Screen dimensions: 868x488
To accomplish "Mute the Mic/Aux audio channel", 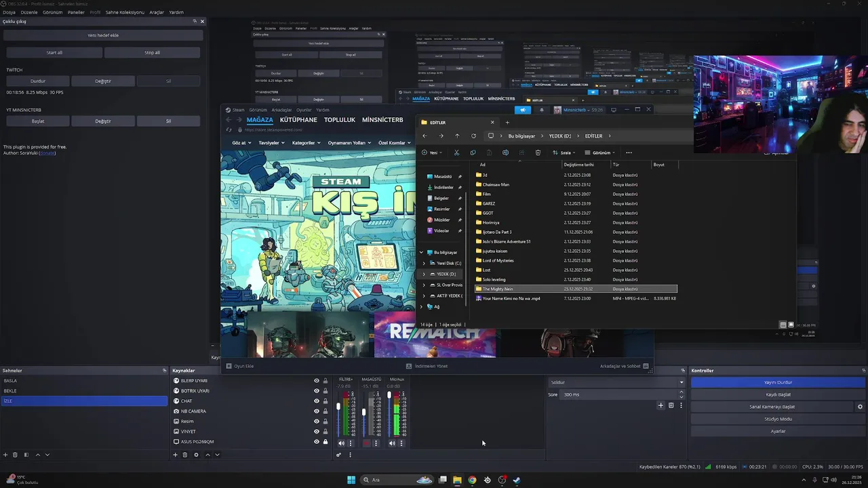I will point(392,443).
